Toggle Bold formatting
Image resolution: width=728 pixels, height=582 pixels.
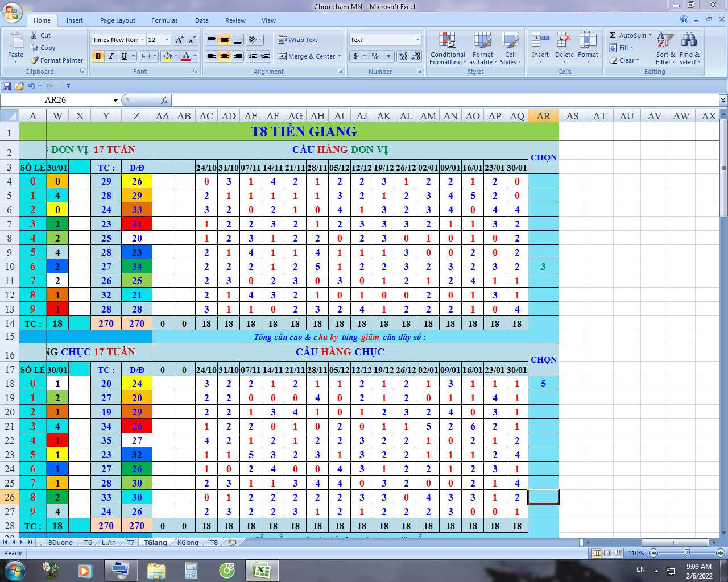pyautogui.click(x=98, y=56)
